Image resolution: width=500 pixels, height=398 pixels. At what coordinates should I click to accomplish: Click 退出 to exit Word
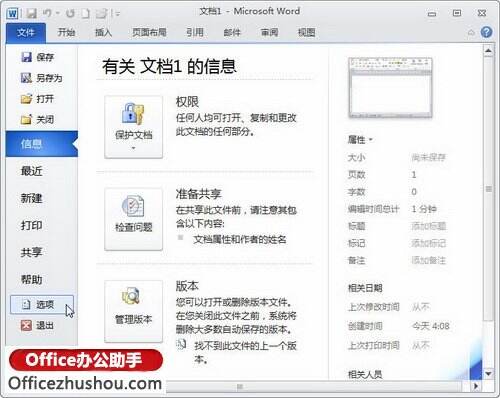(x=37, y=325)
